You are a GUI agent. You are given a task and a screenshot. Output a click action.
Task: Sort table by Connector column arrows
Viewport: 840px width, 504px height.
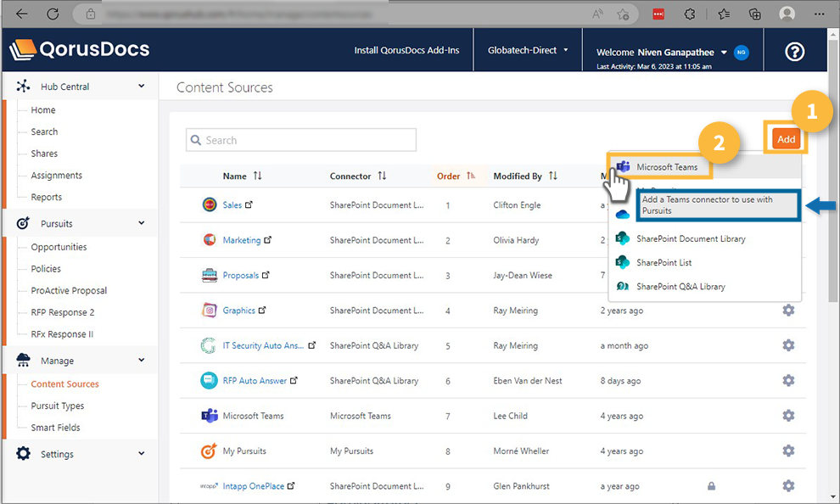[382, 176]
